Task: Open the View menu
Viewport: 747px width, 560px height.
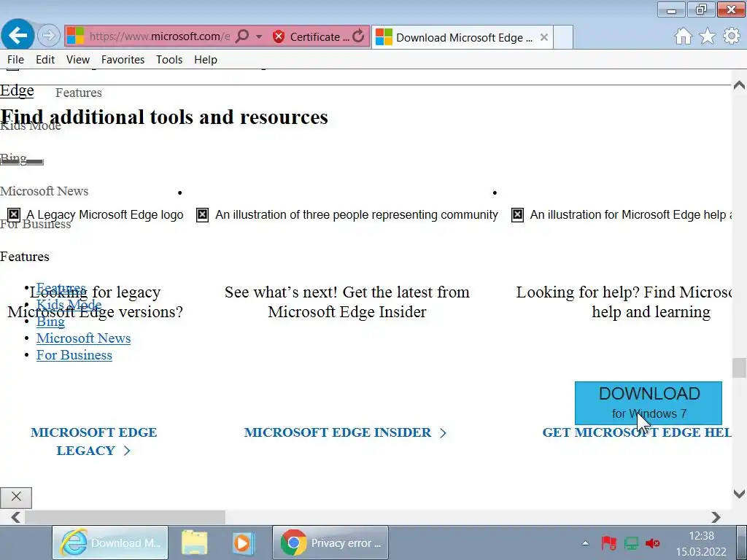Action: [77, 60]
